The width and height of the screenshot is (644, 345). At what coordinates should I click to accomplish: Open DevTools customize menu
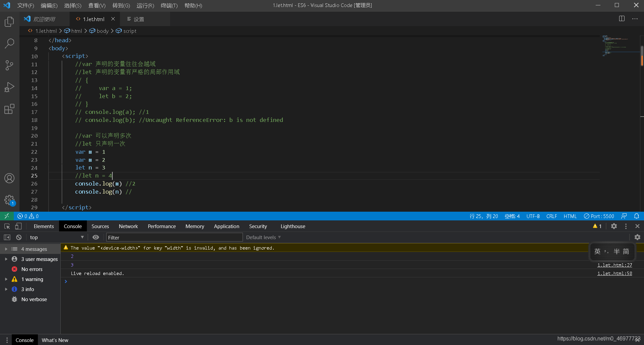(626, 226)
